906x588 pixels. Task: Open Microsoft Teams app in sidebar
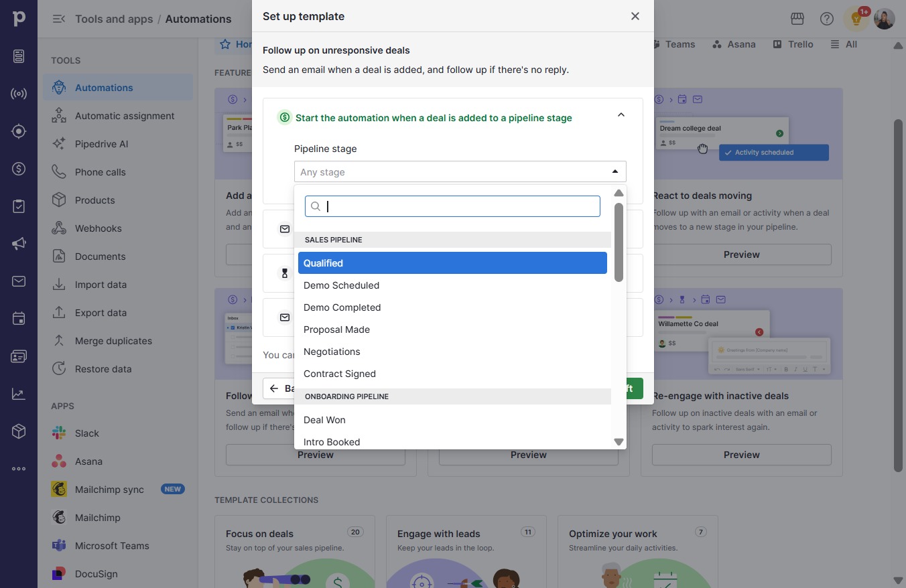point(118,546)
